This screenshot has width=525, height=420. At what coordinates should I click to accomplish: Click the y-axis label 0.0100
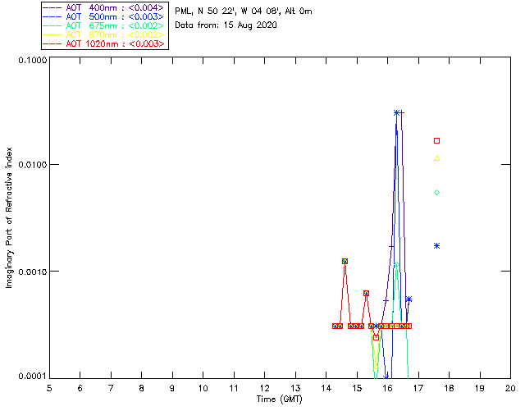[x=32, y=165]
